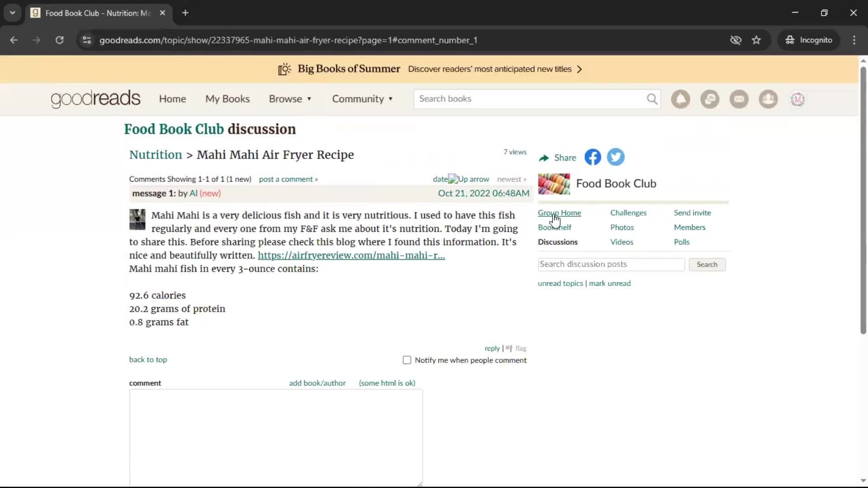The image size is (868, 488).
Task: Click the notifications bell icon
Action: [680, 99]
